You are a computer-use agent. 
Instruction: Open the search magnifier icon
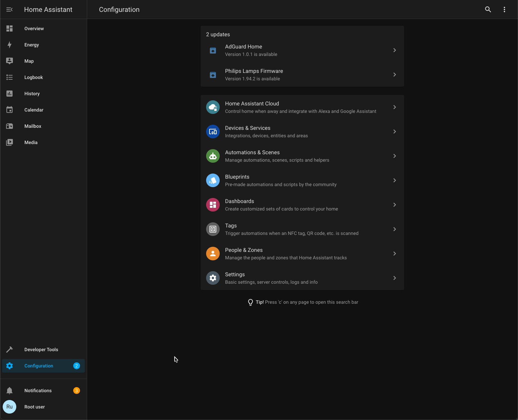point(488,9)
